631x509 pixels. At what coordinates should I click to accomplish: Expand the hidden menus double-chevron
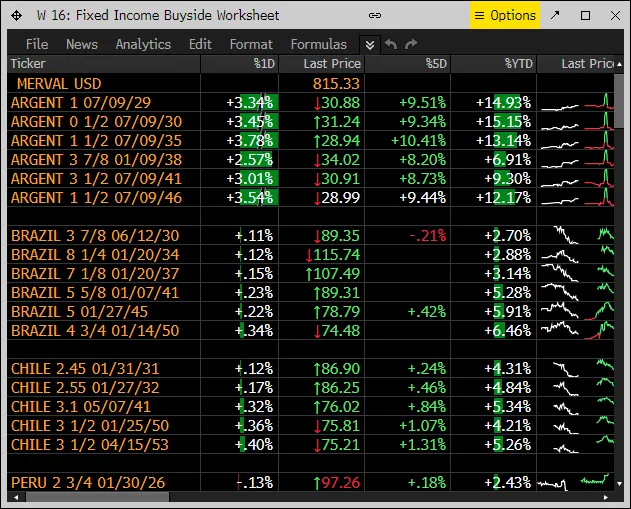pos(369,44)
